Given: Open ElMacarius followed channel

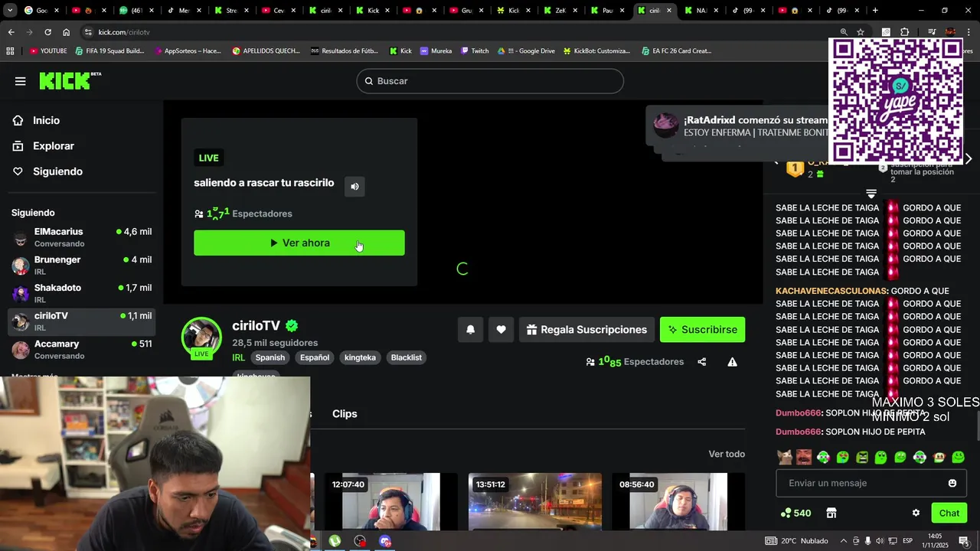Looking at the screenshot, I should (x=81, y=237).
